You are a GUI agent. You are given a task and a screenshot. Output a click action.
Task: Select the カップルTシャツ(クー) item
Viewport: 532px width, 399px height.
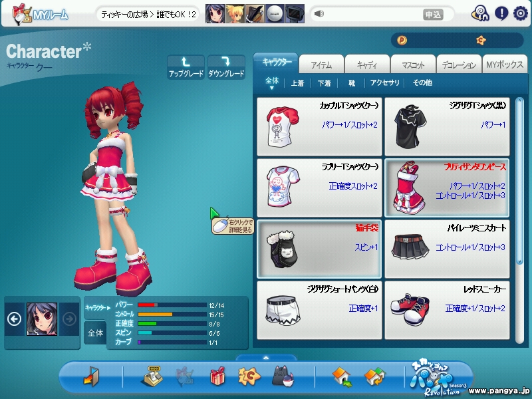point(319,126)
